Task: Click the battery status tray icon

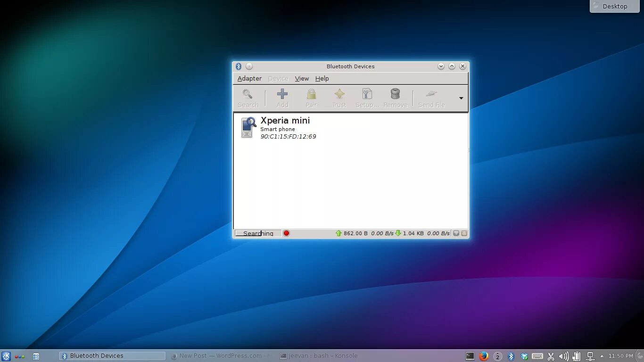Action: 577,356
